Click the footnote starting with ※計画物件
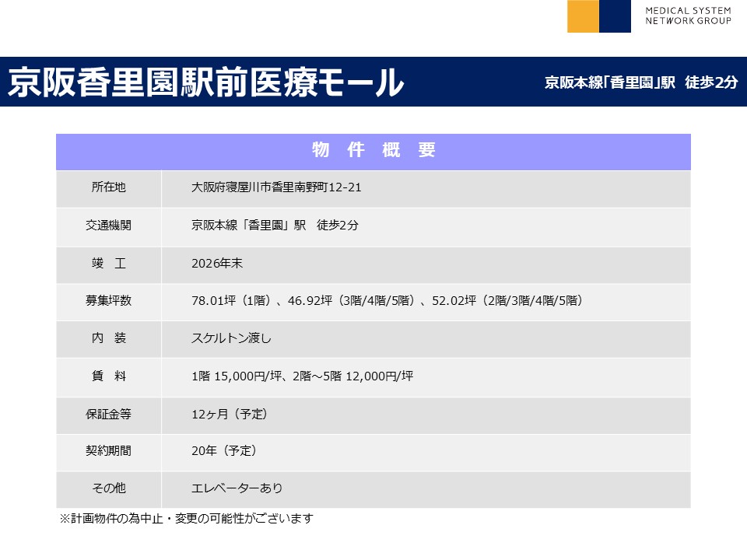Screen dimensions: 747x560 coord(186,518)
